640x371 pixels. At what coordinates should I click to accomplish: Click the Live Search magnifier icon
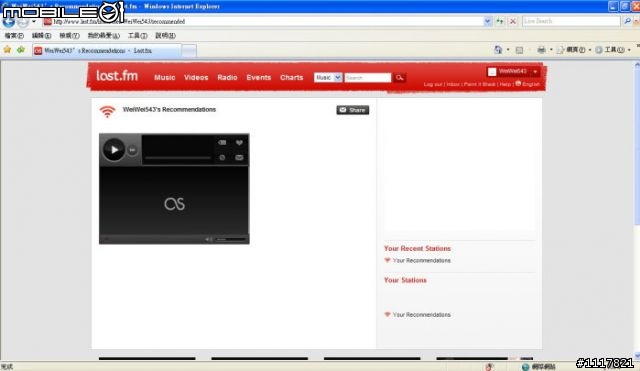(x=627, y=21)
